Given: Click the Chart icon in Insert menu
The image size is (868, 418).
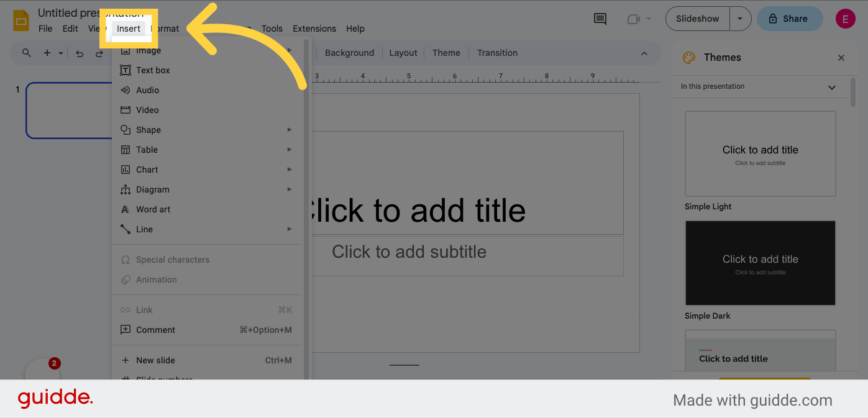Looking at the screenshot, I should [x=126, y=170].
